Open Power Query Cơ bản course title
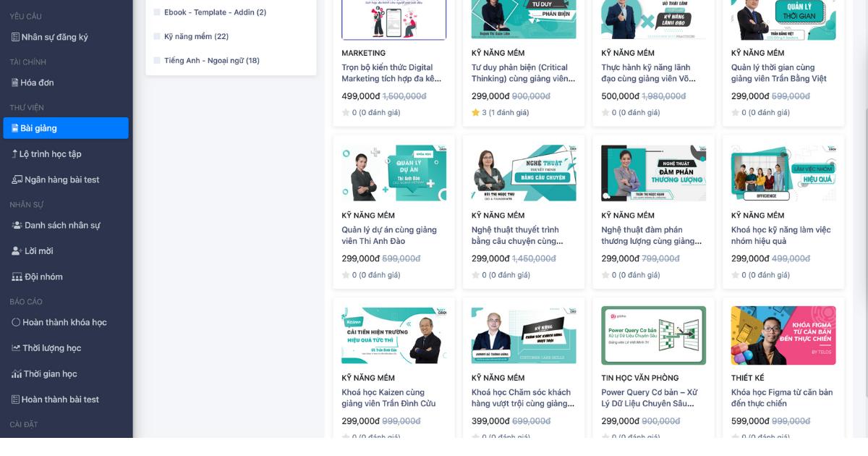This screenshot has width=868, height=456. pos(650,398)
